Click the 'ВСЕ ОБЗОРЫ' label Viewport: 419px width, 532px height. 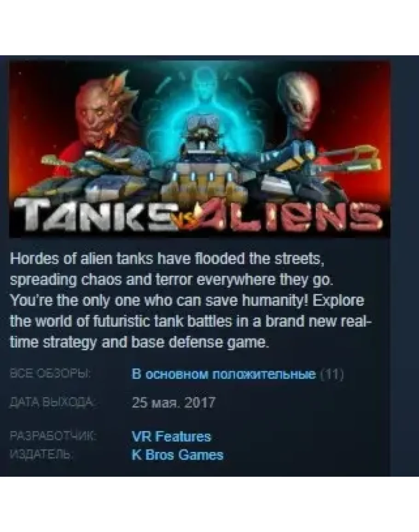click(x=50, y=374)
